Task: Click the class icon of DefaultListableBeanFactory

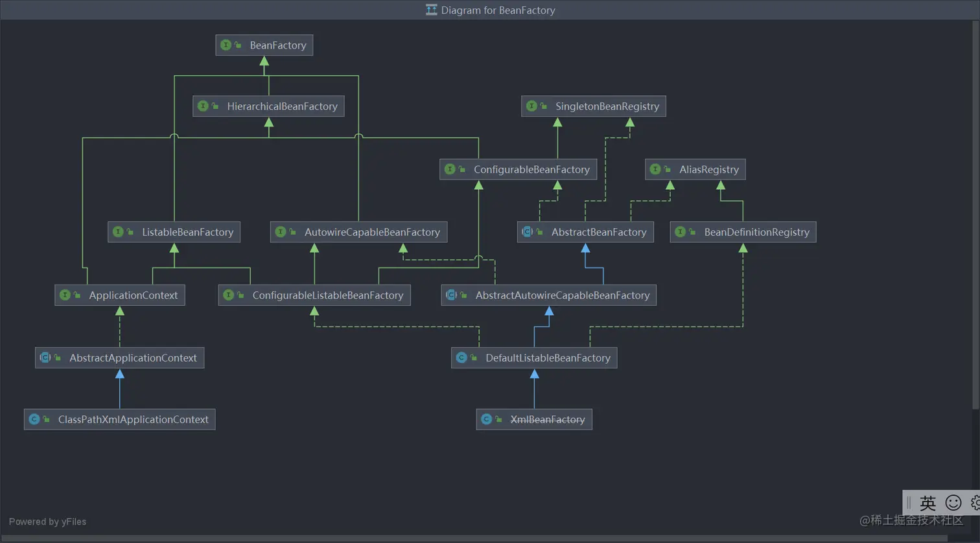Action: pos(461,357)
